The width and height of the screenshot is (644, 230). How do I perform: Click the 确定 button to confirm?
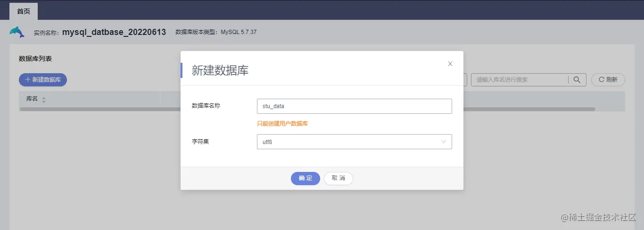coord(305,179)
